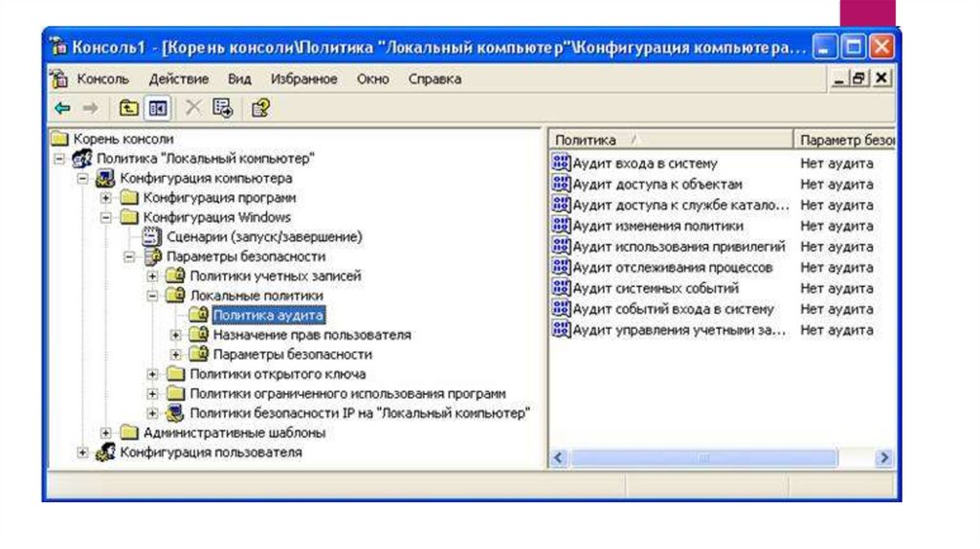
Task: Click the Аудит доступа к службе каталогов icon
Action: [x=561, y=205]
